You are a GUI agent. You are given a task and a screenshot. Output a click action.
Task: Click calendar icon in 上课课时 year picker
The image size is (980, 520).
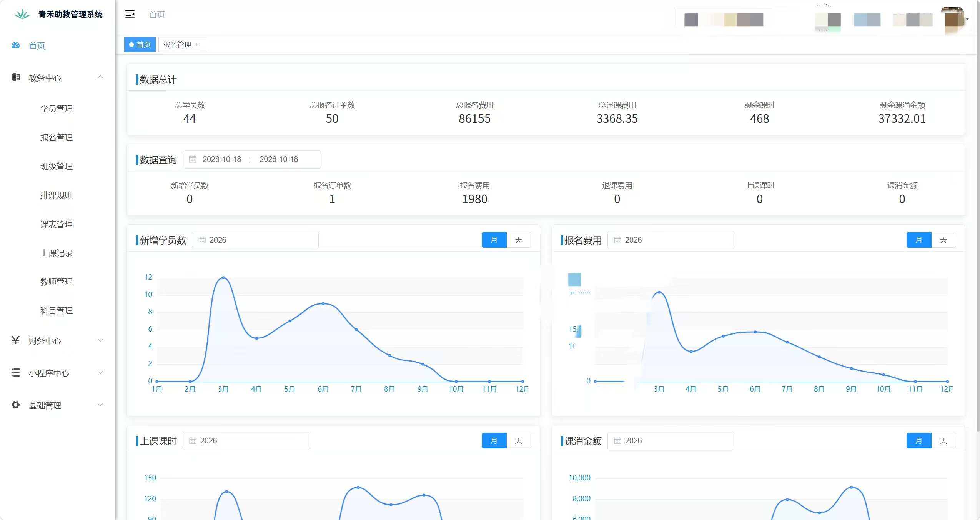click(193, 441)
